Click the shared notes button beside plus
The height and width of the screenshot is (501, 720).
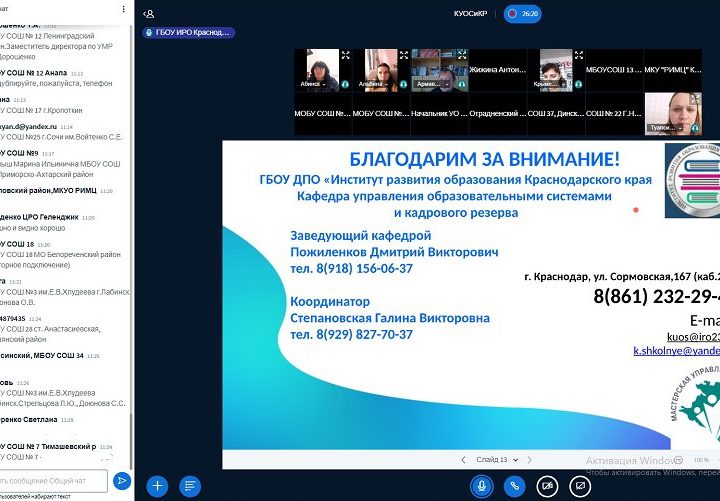tap(189, 486)
